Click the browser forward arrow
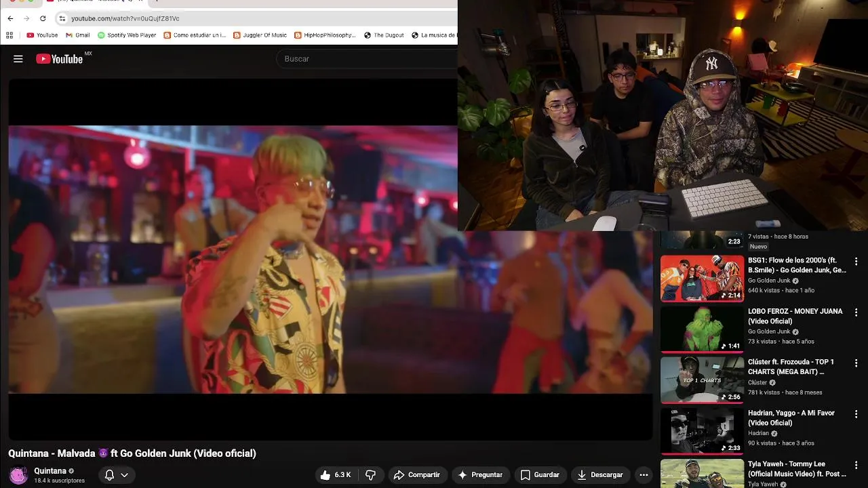 [x=26, y=18]
